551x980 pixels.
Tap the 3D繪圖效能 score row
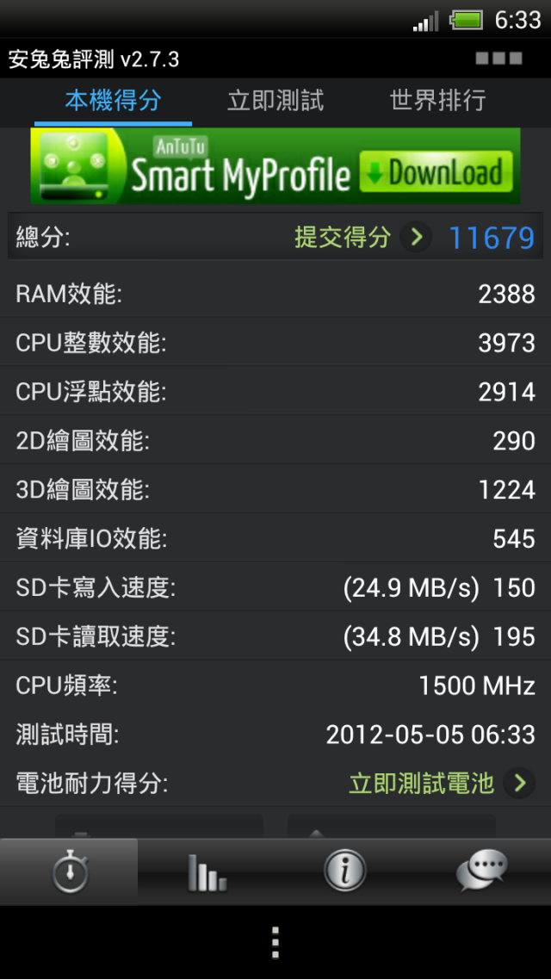coord(275,489)
